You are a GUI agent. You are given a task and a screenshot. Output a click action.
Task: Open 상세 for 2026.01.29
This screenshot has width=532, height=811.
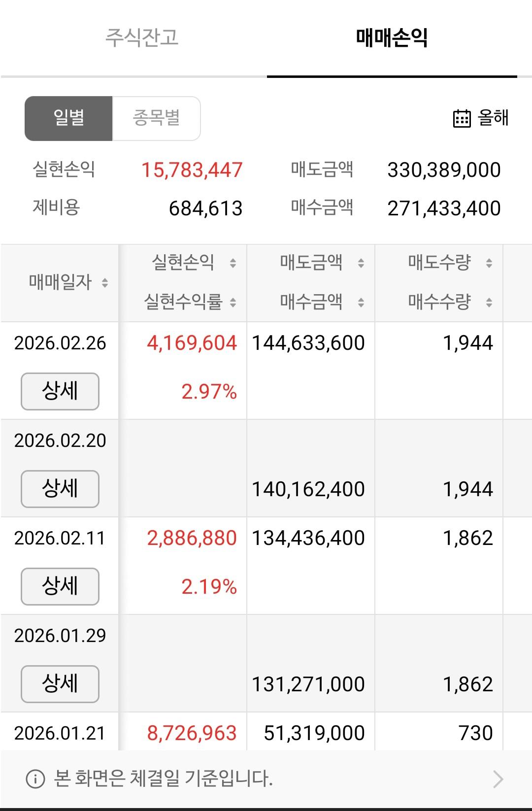point(60,684)
